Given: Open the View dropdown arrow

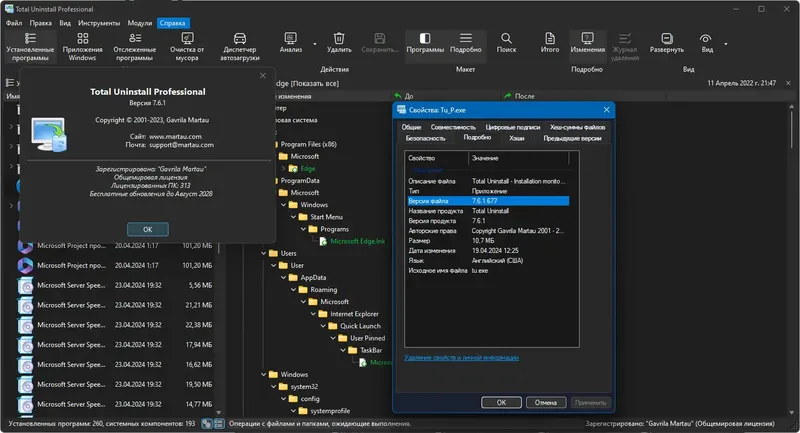Looking at the screenshot, I should tap(726, 44).
